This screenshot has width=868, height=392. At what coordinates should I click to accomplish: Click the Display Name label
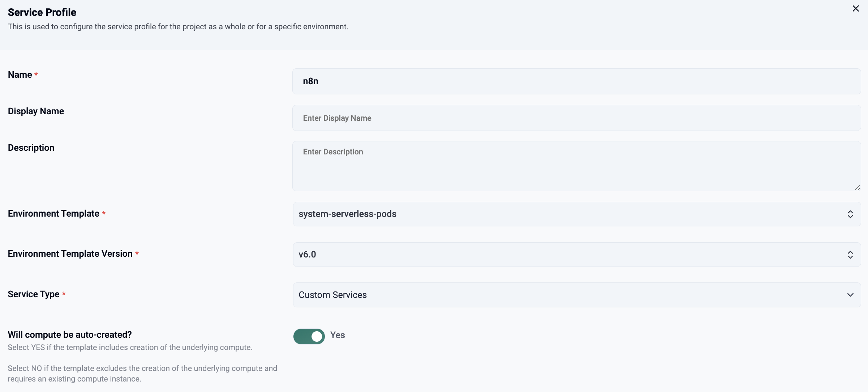pyautogui.click(x=36, y=111)
